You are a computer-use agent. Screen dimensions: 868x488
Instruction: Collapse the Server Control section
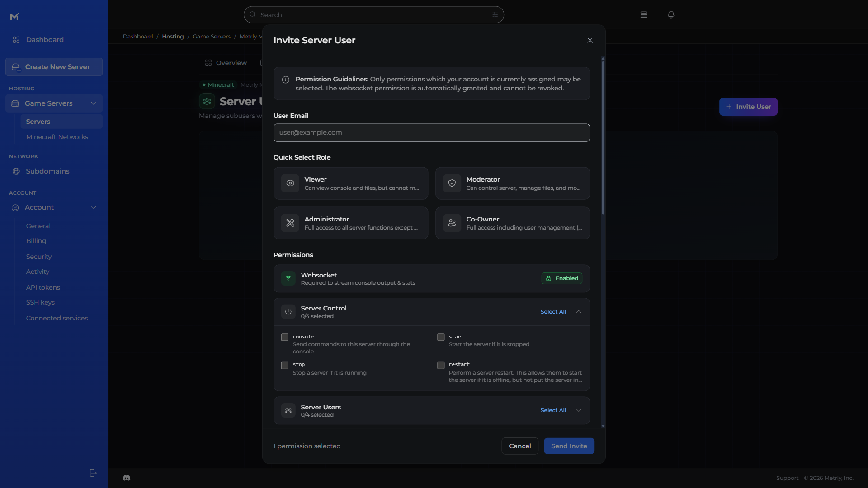579,312
